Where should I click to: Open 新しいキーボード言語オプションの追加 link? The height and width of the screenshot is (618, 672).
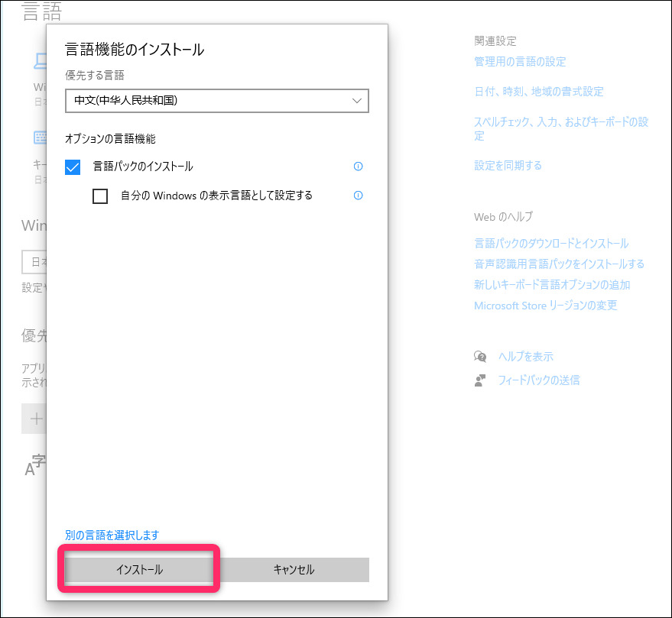pos(552,285)
